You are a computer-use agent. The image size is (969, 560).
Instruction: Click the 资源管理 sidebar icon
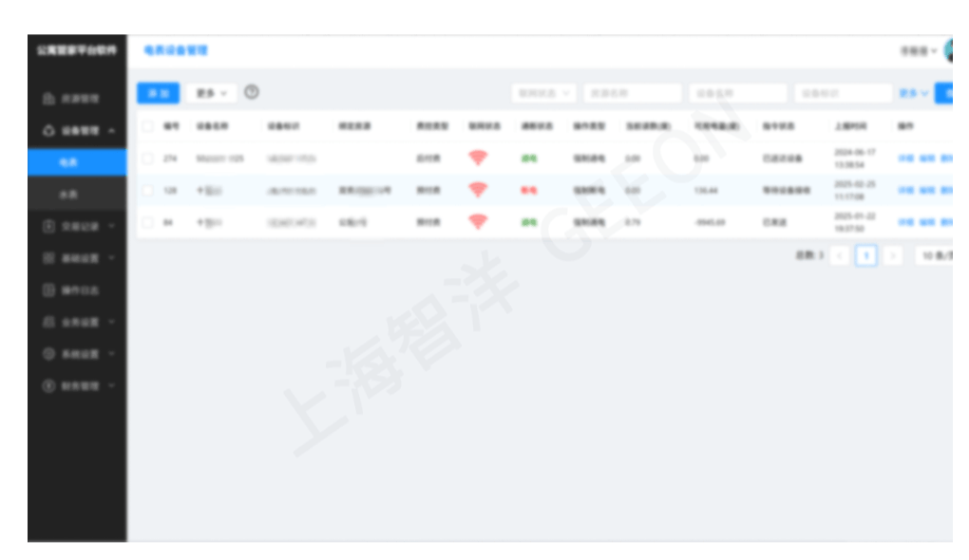tap(48, 99)
